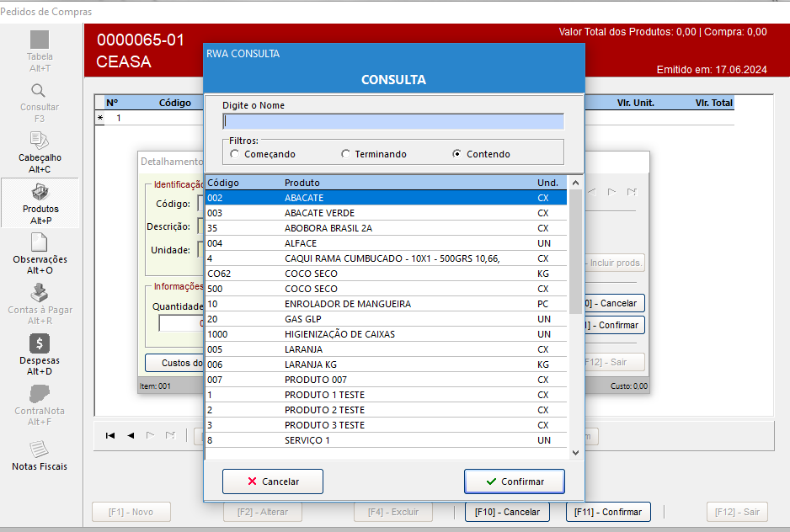
Task: Click Confirmar in the Consulta dialog
Action: tap(515, 481)
